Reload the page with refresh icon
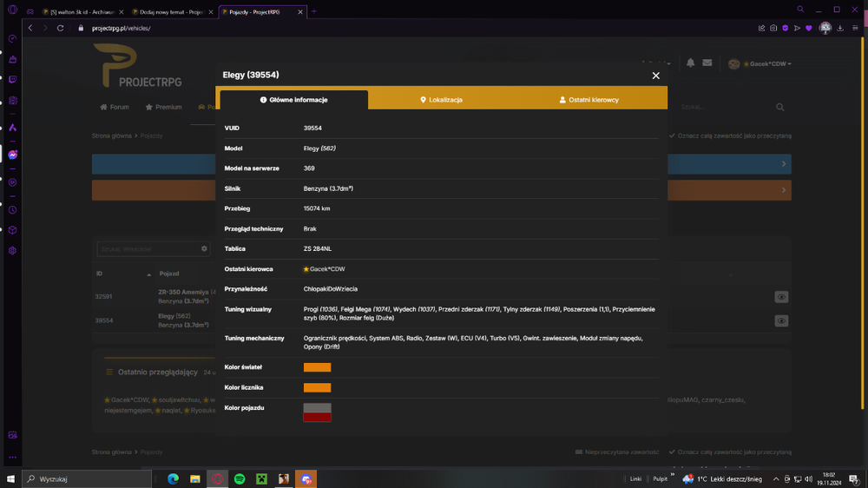Viewport: 868px width, 488px height. click(61, 29)
